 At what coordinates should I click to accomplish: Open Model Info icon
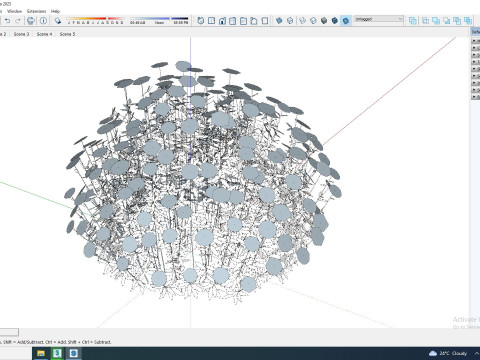tap(43, 21)
